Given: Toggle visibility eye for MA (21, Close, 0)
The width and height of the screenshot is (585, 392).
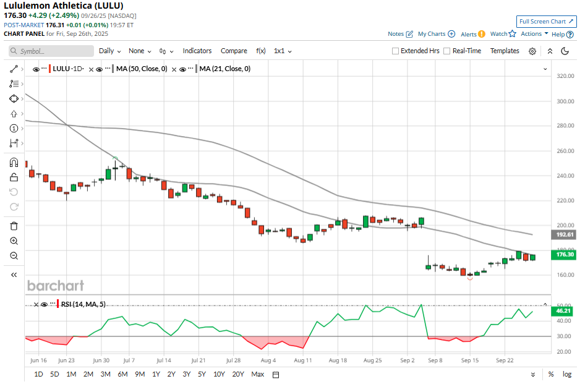Looking at the screenshot, I should pyautogui.click(x=182, y=69).
